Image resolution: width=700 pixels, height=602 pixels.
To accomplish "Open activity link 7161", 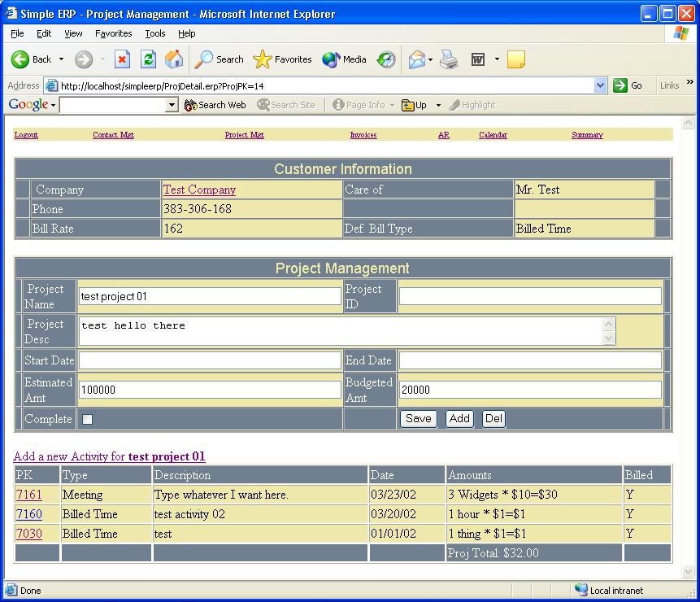I will point(28,495).
